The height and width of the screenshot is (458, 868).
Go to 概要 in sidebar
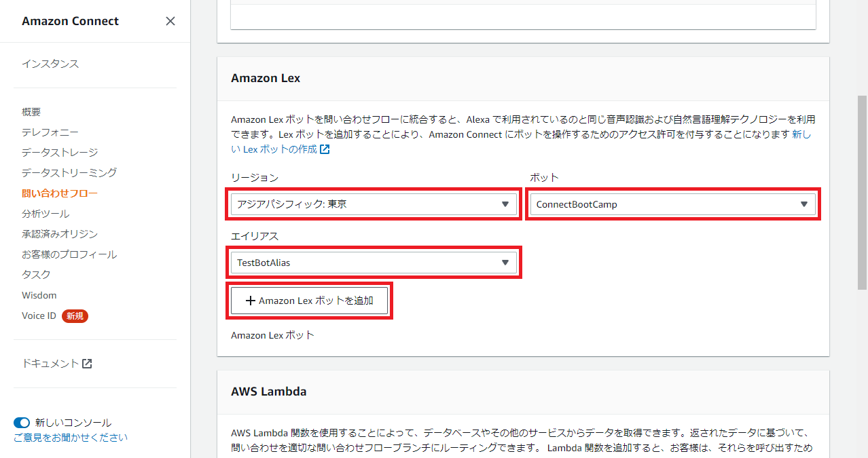pyautogui.click(x=31, y=112)
